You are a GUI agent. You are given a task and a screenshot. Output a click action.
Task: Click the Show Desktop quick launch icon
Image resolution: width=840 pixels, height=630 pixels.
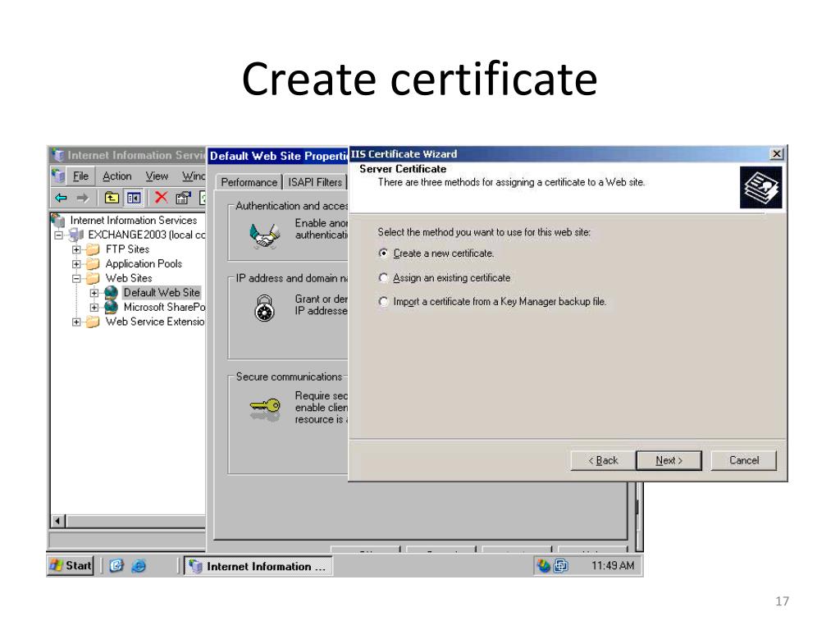(x=116, y=566)
